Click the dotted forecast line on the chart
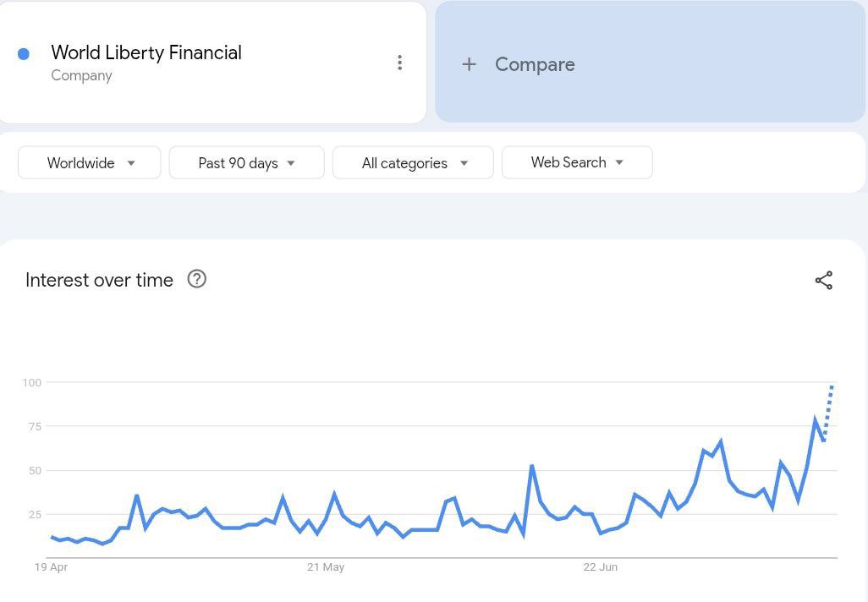The width and height of the screenshot is (868, 602). [828, 413]
